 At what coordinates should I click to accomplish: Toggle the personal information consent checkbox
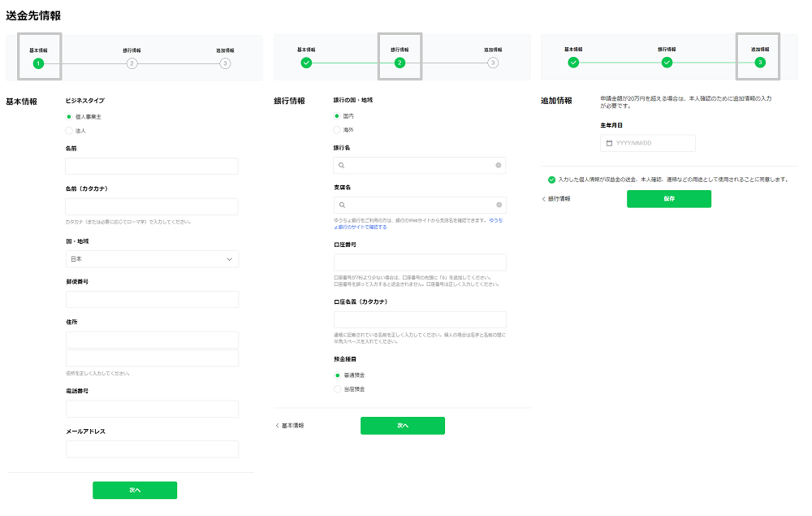(552, 180)
